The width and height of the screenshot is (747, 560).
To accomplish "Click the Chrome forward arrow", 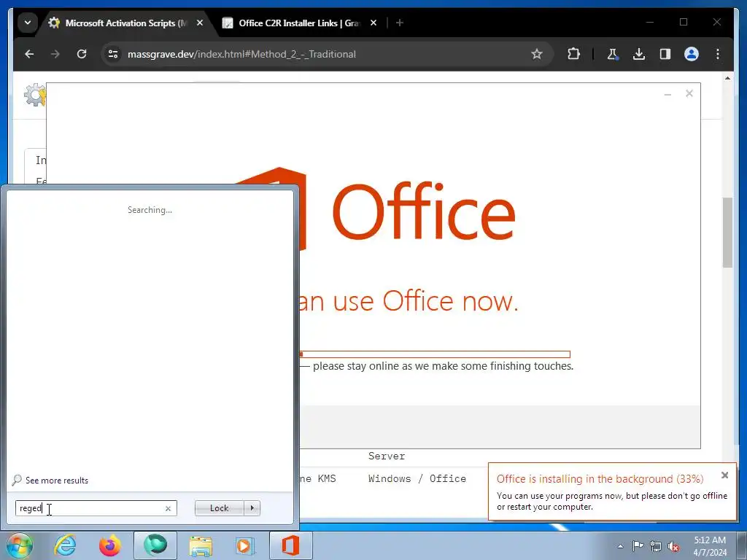I will [x=55, y=54].
